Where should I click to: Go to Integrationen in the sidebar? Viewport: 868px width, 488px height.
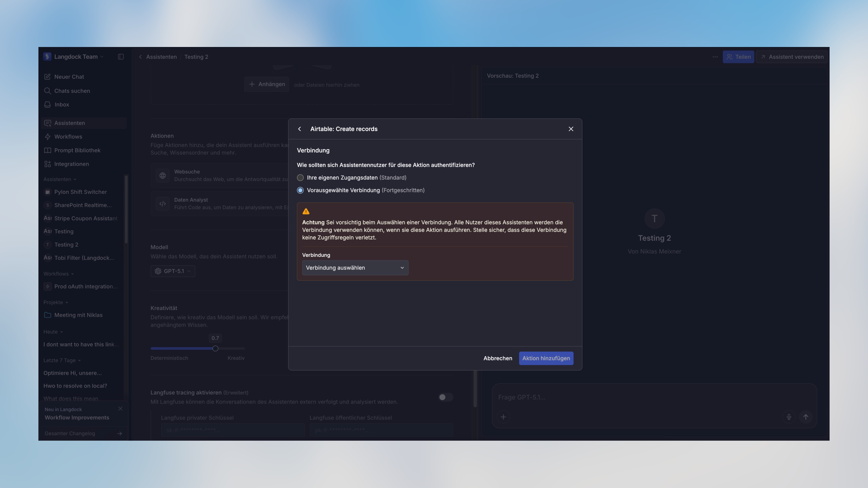71,164
